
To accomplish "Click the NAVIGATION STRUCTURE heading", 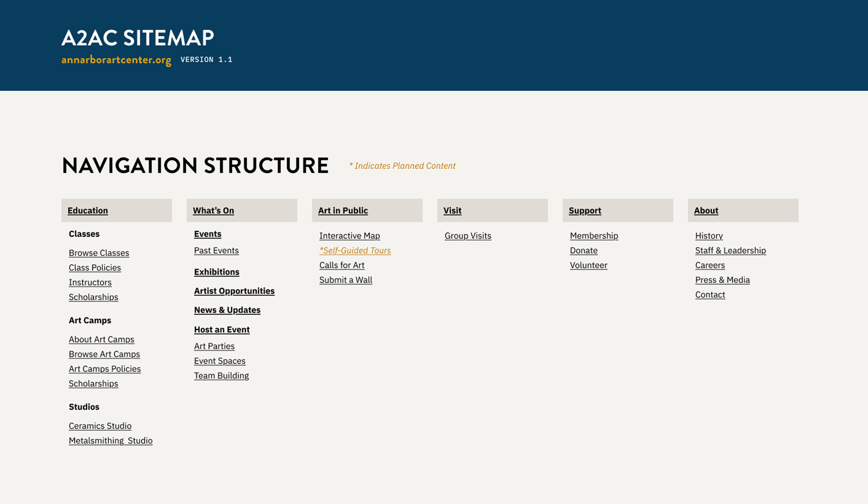I will click(x=195, y=166).
